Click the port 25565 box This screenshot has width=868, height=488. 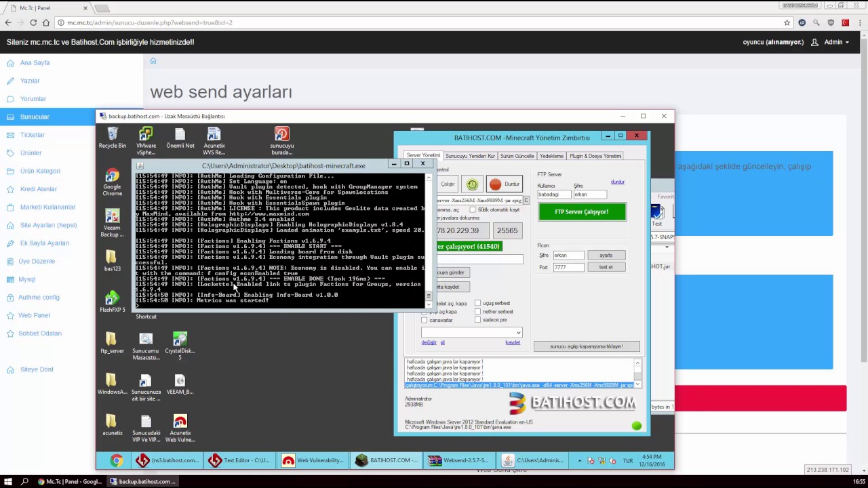507,230
